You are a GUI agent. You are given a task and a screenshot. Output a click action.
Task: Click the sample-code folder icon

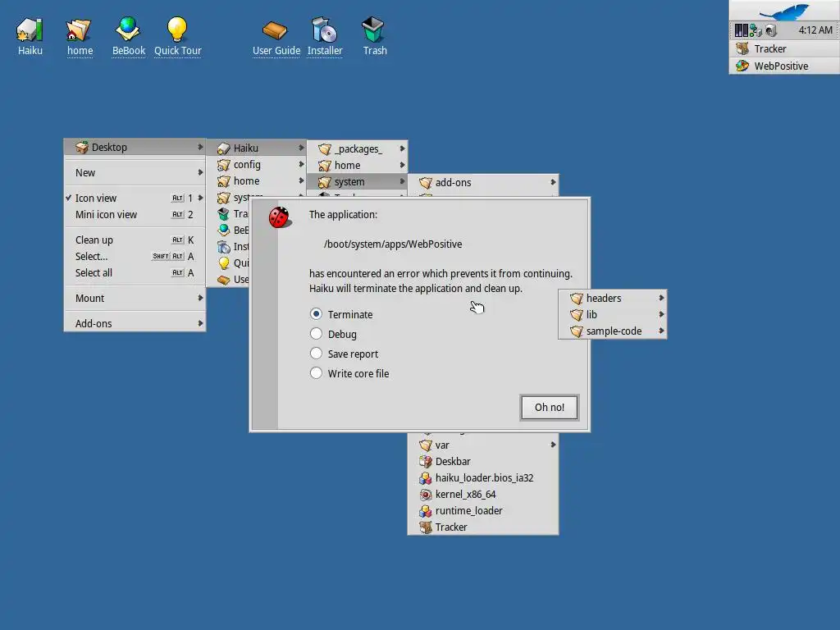pos(577,331)
